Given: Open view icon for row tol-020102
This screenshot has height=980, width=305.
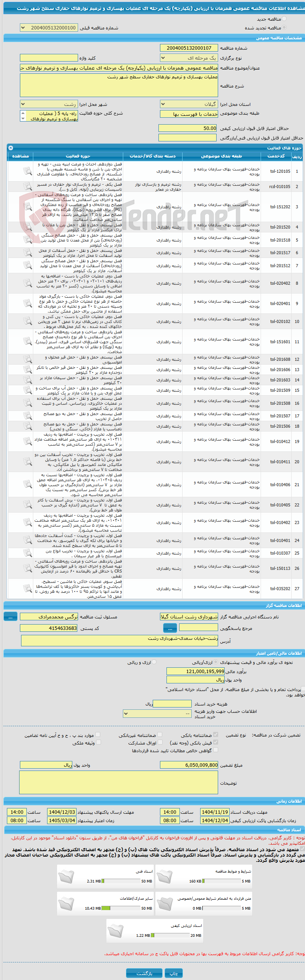Looking at the screenshot, I should (x=28, y=321).
